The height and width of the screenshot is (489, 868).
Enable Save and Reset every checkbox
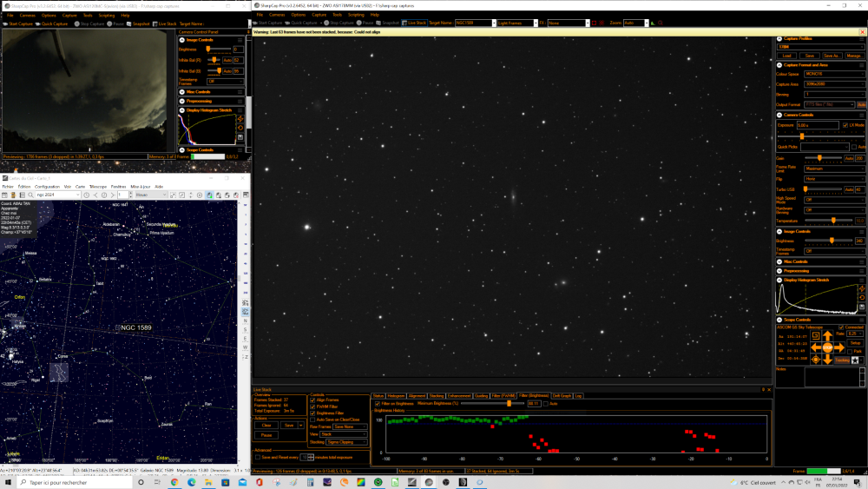click(x=258, y=458)
